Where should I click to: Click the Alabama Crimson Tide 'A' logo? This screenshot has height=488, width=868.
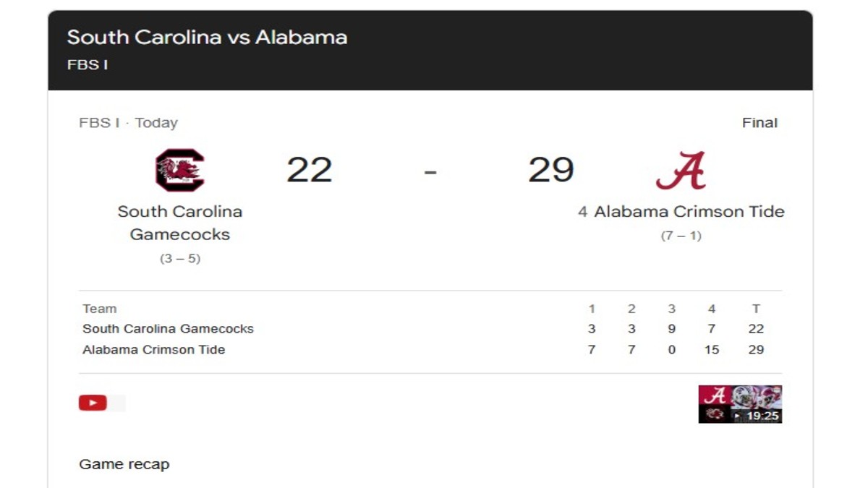pyautogui.click(x=681, y=171)
